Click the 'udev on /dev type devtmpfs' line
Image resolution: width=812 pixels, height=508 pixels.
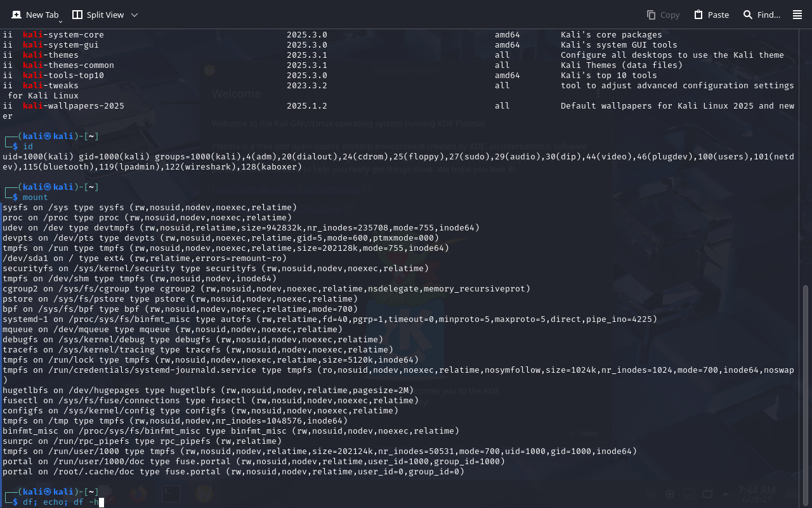(x=241, y=228)
